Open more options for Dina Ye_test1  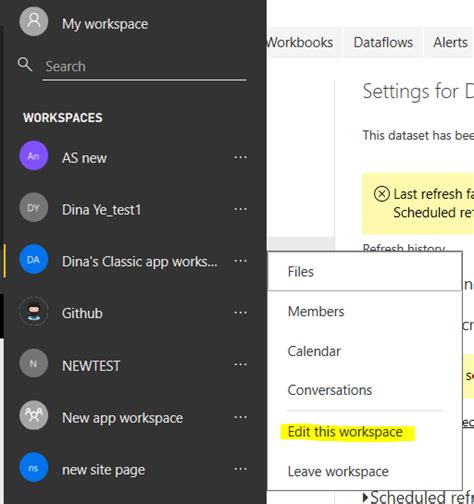240,209
